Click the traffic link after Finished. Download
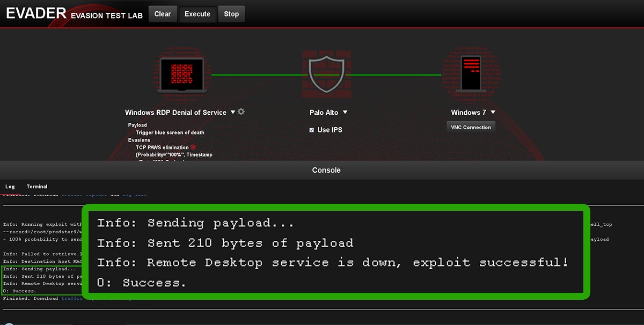Image resolution: width=644 pixels, height=325 pixels. (x=71, y=299)
